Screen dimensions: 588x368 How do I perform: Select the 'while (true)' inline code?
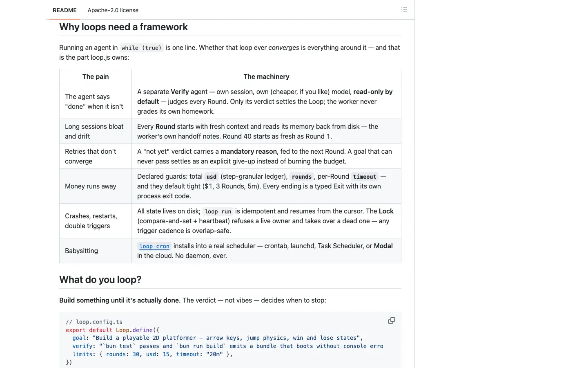[141, 48]
